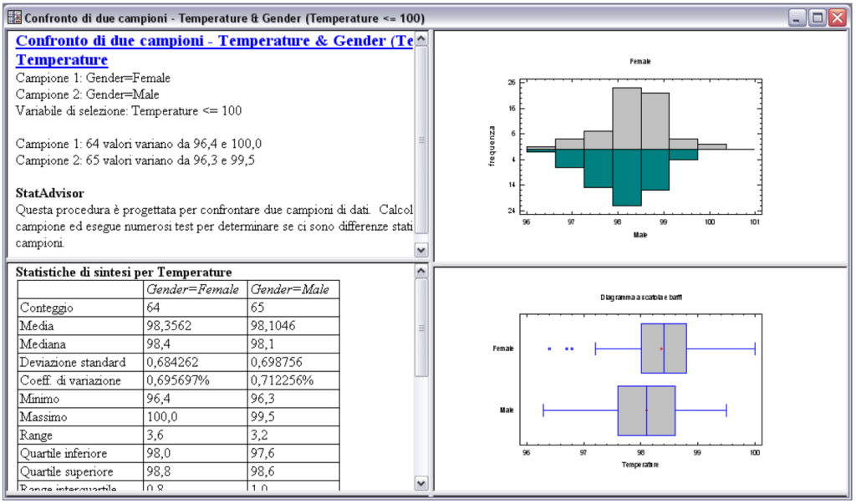Select the Minimo value 96,4

pos(157,400)
